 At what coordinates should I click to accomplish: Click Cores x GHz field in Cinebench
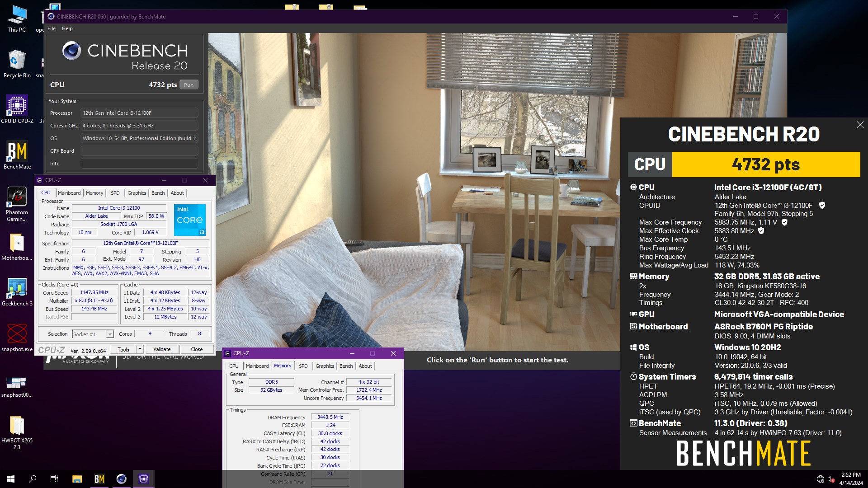point(139,126)
